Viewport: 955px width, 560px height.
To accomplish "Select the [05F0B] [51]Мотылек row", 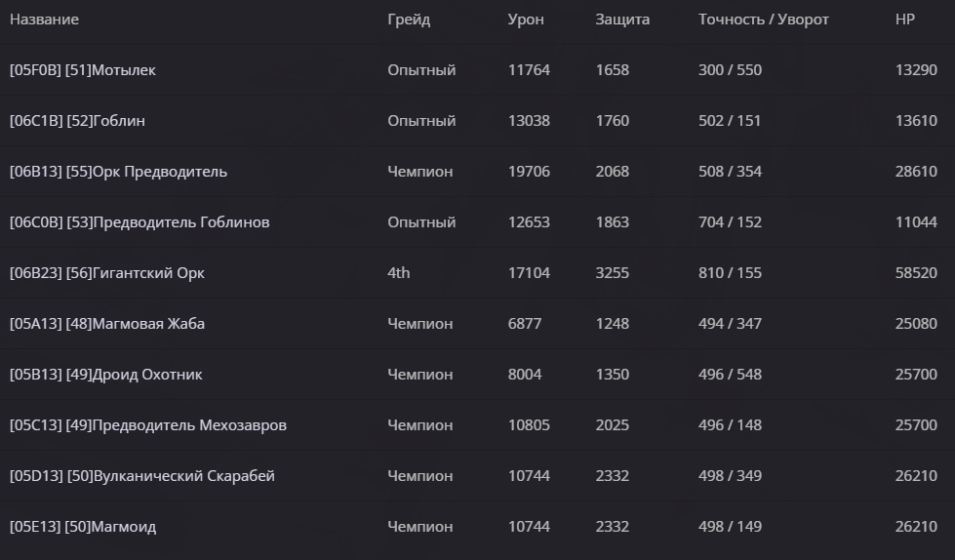I will [x=478, y=70].
